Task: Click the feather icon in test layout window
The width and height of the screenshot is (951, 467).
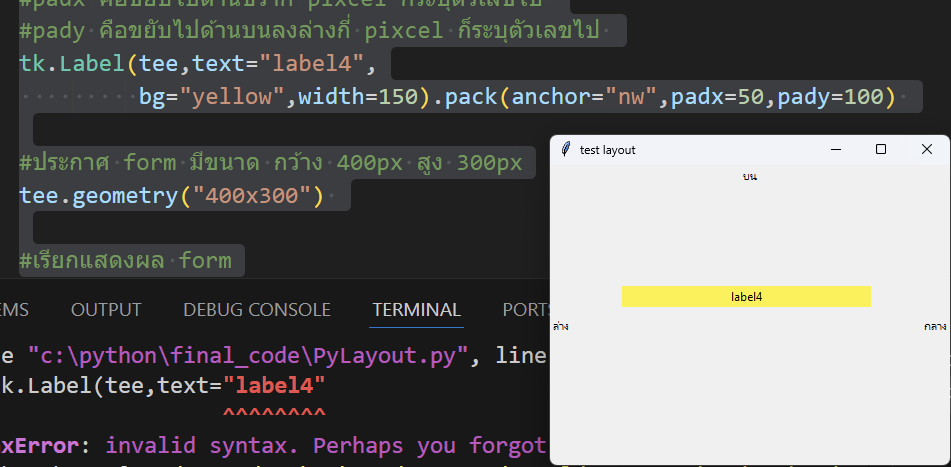Action: click(x=566, y=149)
